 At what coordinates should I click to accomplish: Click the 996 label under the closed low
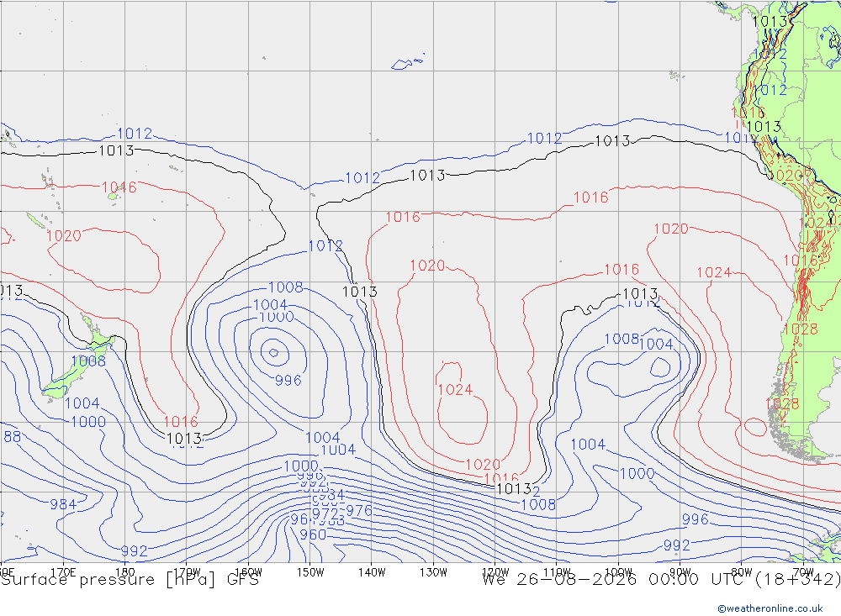click(x=288, y=380)
